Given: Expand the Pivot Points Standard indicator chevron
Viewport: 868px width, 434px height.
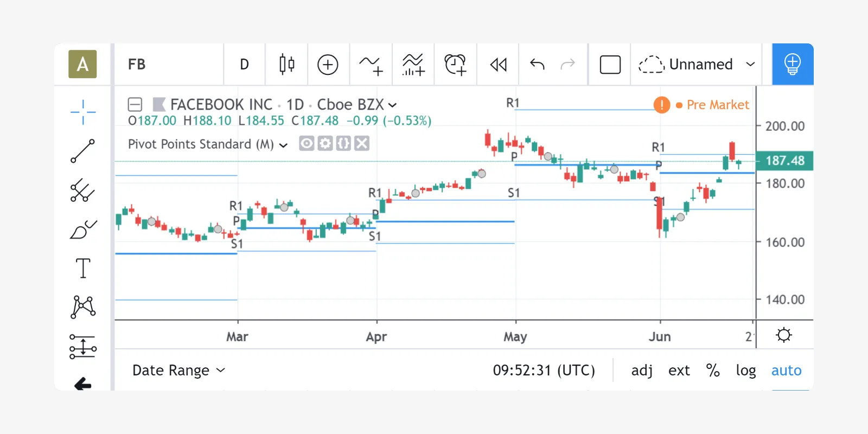Looking at the screenshot, I should tap(283, 145).
